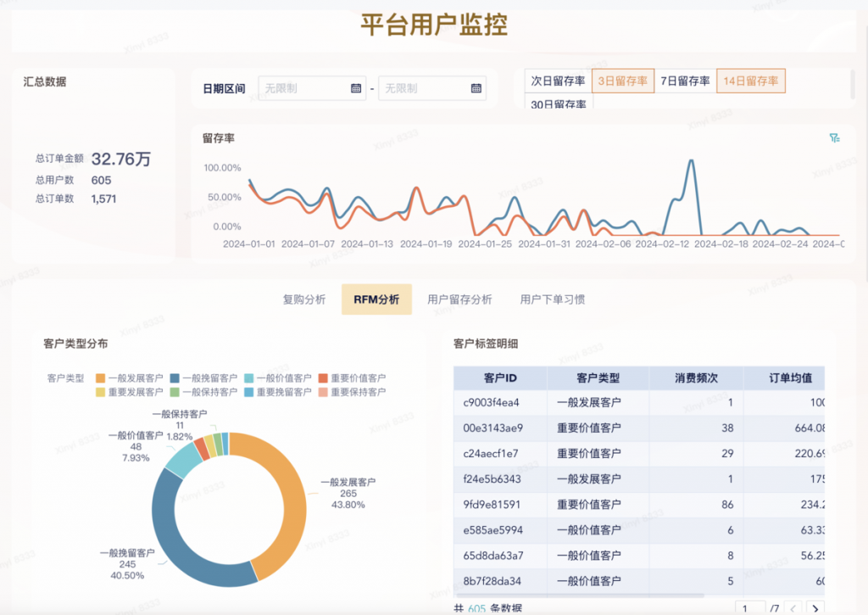Viewport: 868px width, 615px height.
Task: Select customer ID c24aecf1e7
Action: pyautogui.click(x=491, y=454)
